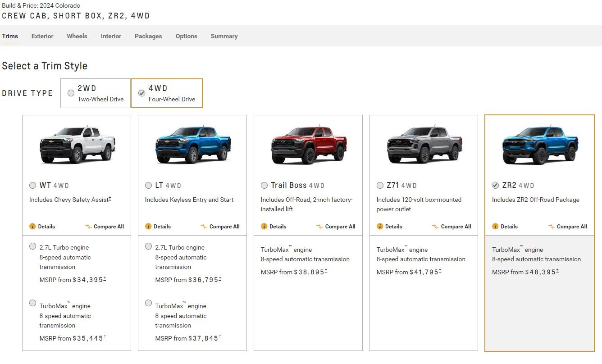
Task: Select the LT 4WD trim radio button
Action: coord(148,186)
